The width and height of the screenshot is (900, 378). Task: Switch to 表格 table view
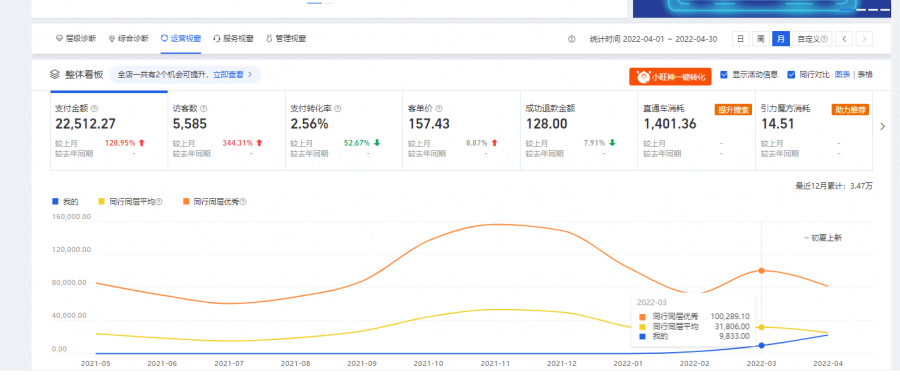click(x=865, y=75)
